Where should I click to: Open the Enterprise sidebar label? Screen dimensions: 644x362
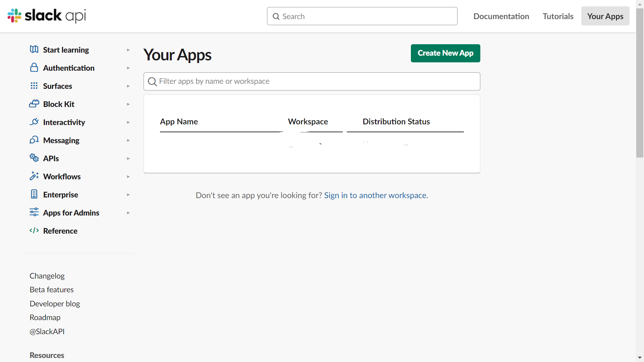pos(60,195)
